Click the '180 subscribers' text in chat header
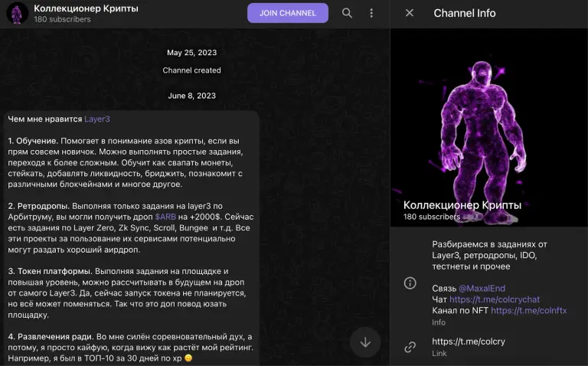The image size is (588, 366). coord(62,19)
